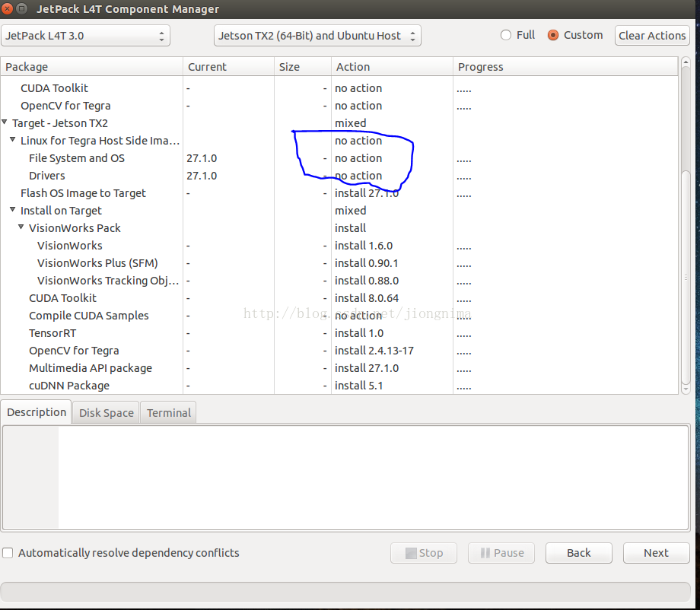Click Next to proceed
Screen dimensions: 700x610
pos(656,553)
